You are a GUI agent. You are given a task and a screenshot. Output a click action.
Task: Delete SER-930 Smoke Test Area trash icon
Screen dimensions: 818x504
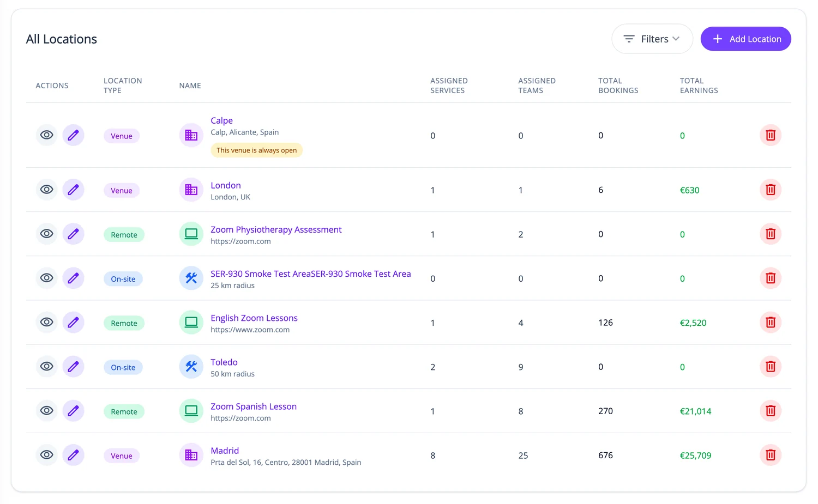(x=771, y=278)
